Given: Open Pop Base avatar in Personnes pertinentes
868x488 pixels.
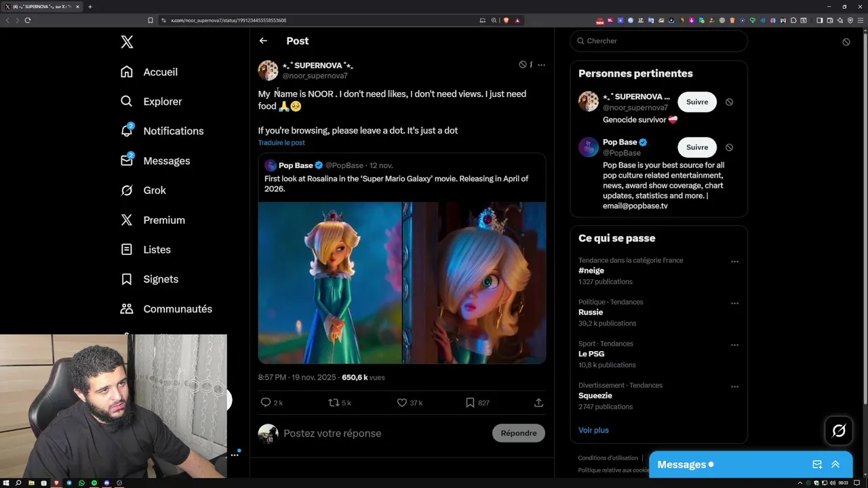Looking at the screenshot, I should (589, 147).
